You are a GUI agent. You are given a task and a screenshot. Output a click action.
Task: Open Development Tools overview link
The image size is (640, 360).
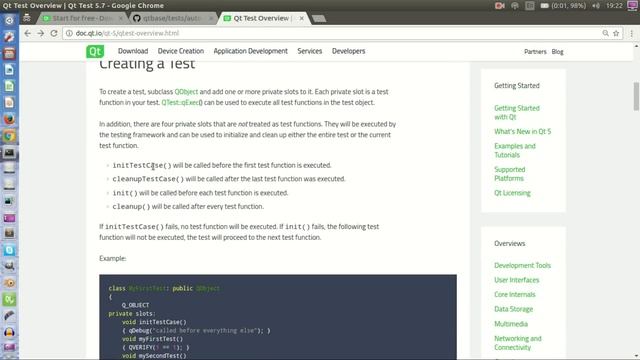[522, 265]
